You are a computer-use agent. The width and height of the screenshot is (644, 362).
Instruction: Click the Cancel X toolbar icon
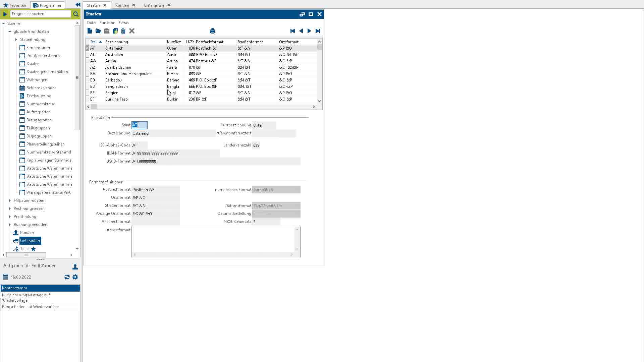132,31
